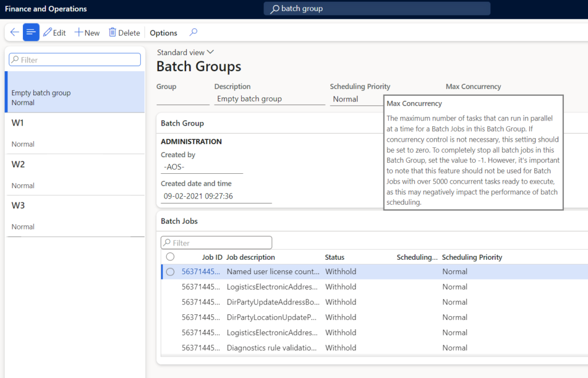Click the Created date and time field
This screenshot has width=588, height=378.
(x=216, y=196)
